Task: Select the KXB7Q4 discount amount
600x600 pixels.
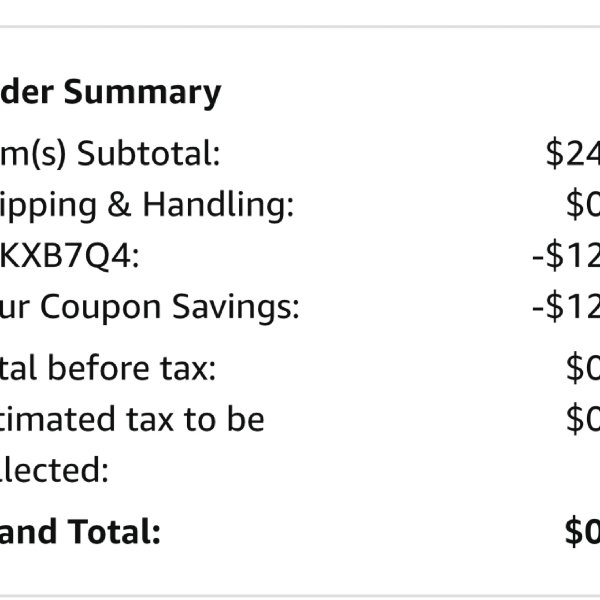Action: (x=566, y=256)
